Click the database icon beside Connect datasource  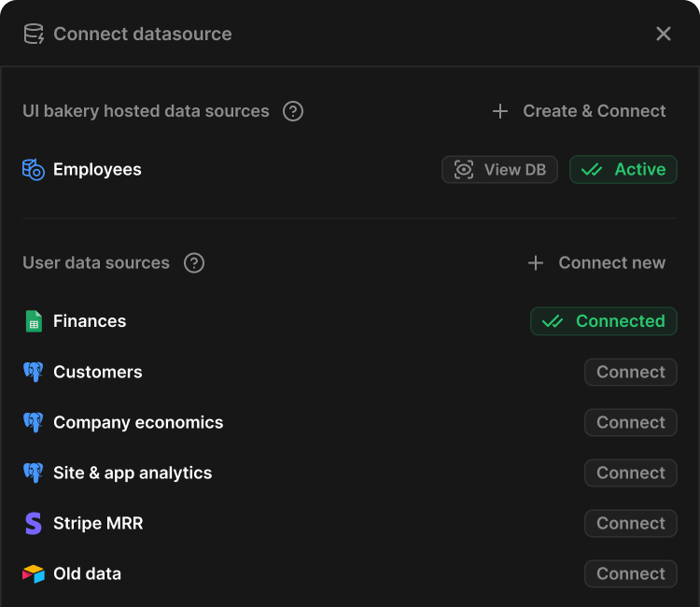(x=34, y=35)
